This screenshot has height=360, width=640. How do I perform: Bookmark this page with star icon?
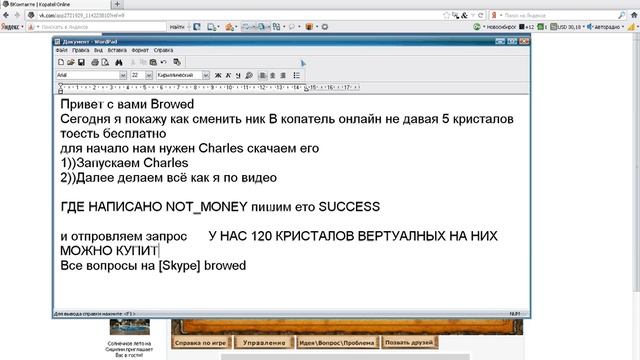pos(446,15)
